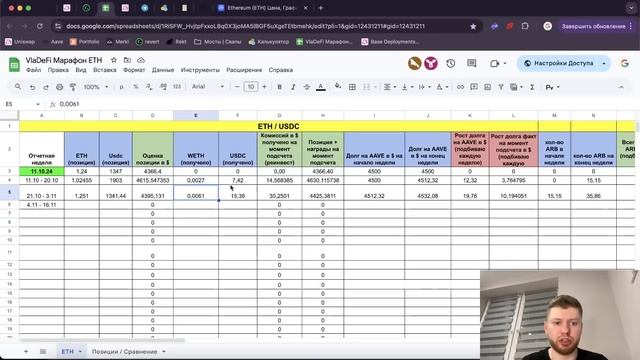Open the Base Deployments bookmark
640x360 pixels.
[390, 42]
